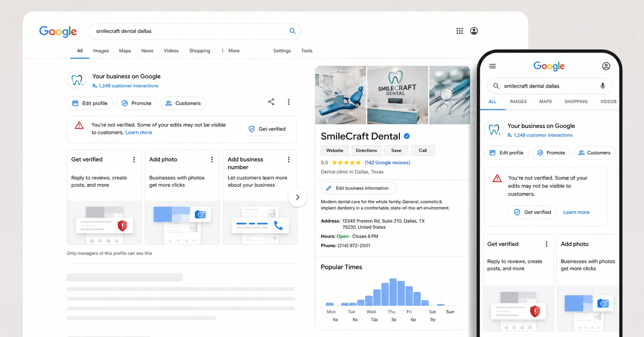Open the desktop account profile icon
Screen dimensions: 644x337
(x=474, y=31)
